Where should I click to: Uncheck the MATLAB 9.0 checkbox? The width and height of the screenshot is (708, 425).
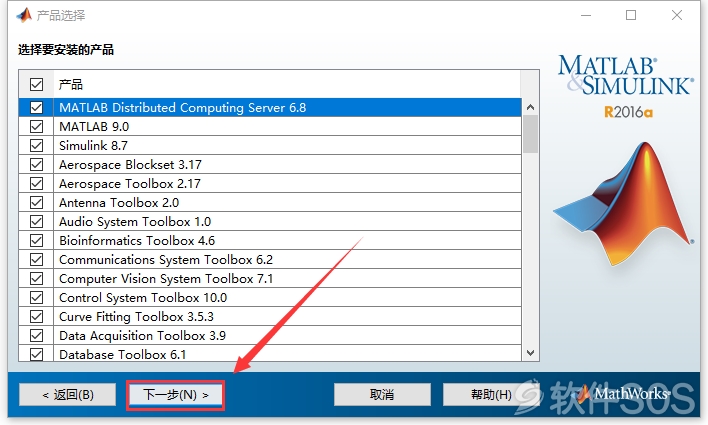point(36,126)
